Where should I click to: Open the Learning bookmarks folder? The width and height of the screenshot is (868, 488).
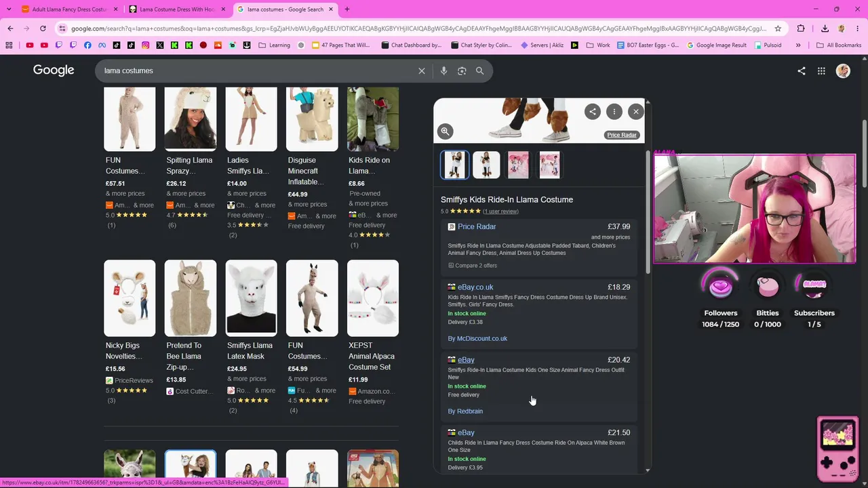(x=274, y=45)
